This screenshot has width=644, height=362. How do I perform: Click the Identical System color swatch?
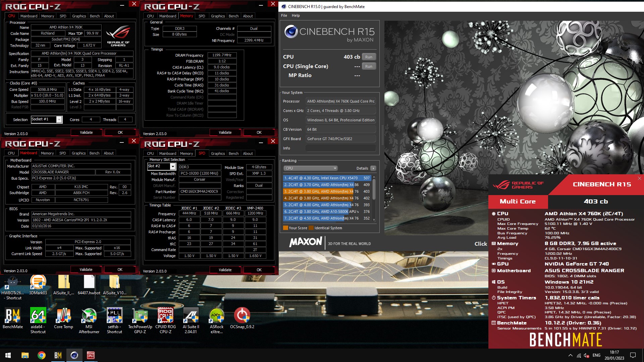point(311,228)
